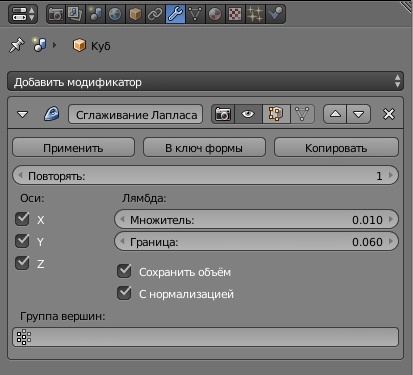
Task: Click the orange cube icon beside Куб
Action: click(79, 45)
